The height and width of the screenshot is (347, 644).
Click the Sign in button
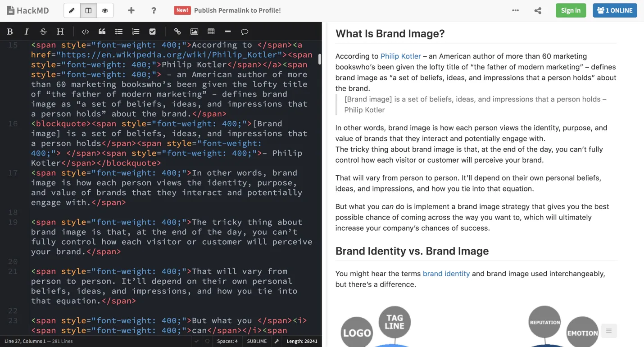(x=571, y=10)
